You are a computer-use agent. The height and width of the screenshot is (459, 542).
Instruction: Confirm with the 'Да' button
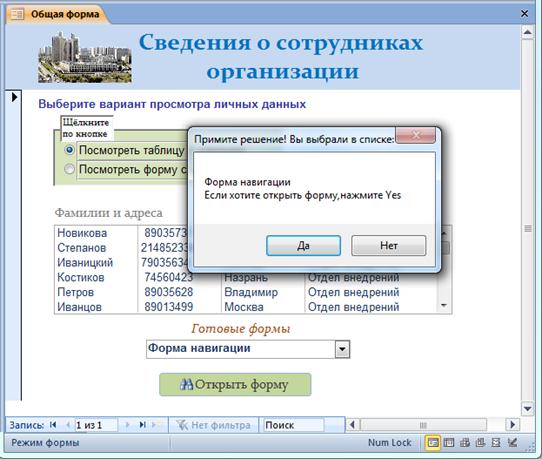303,246
